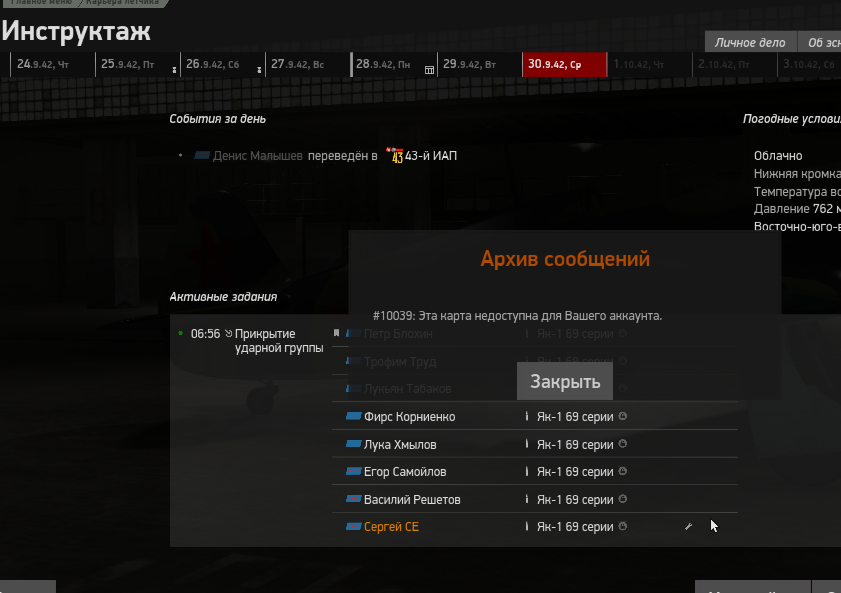Click the flight leader bookmark icon

pyautogui.click(x=336, y=333)
